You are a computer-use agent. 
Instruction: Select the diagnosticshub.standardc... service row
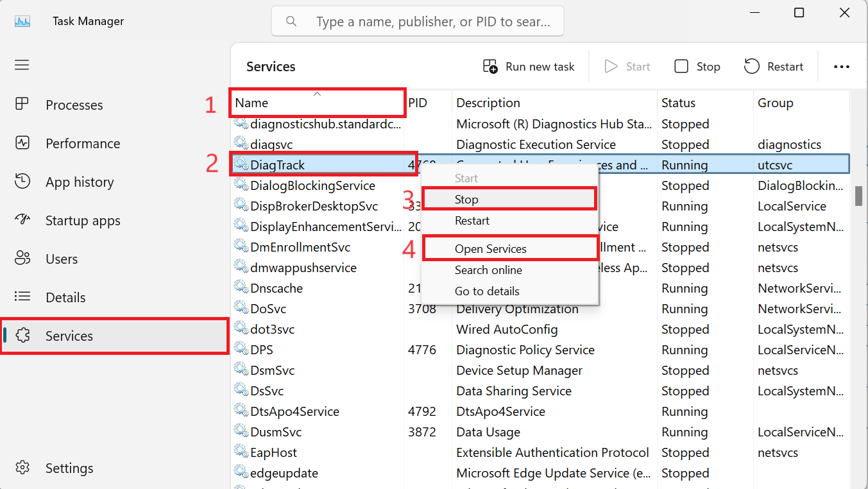pyautogui.click(x=541, y=124)
